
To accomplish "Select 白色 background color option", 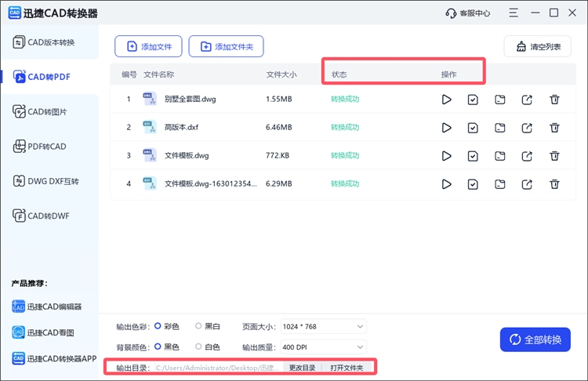I will 198,347.
